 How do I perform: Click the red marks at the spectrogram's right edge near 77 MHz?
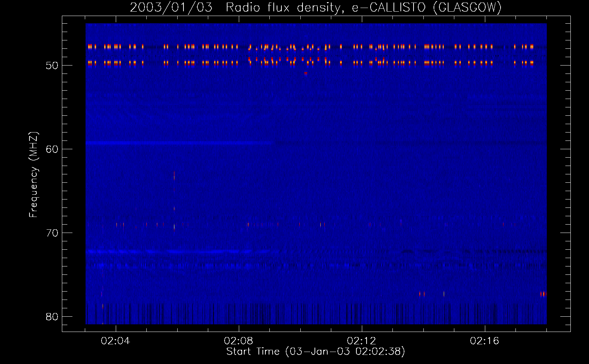click(x=543, y=294)
